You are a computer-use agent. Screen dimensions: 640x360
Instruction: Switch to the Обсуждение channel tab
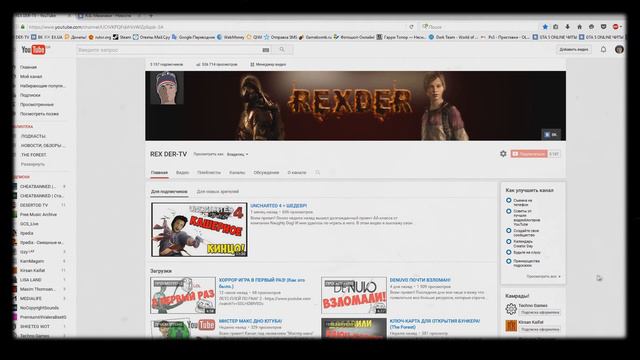266,173
